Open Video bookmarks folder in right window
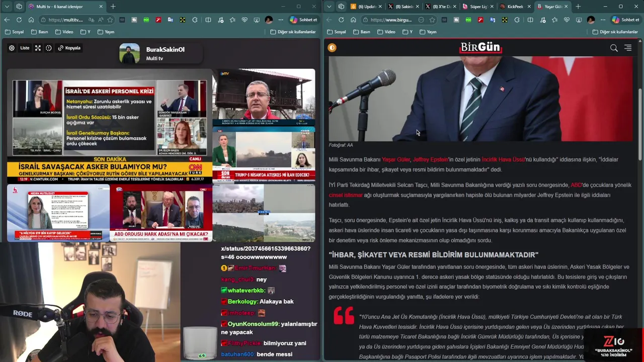This screenshot has width=644, height=362. [x=386, y=32]
